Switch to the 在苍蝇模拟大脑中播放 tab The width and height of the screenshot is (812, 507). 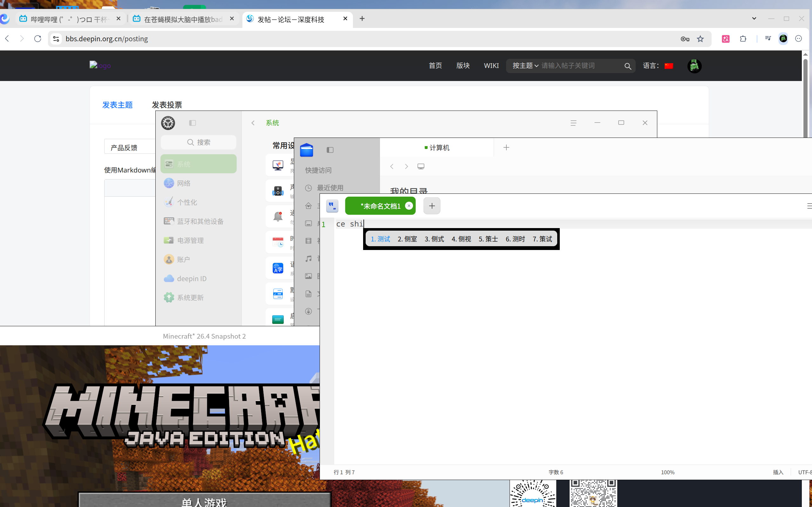[x=183, y=19]
